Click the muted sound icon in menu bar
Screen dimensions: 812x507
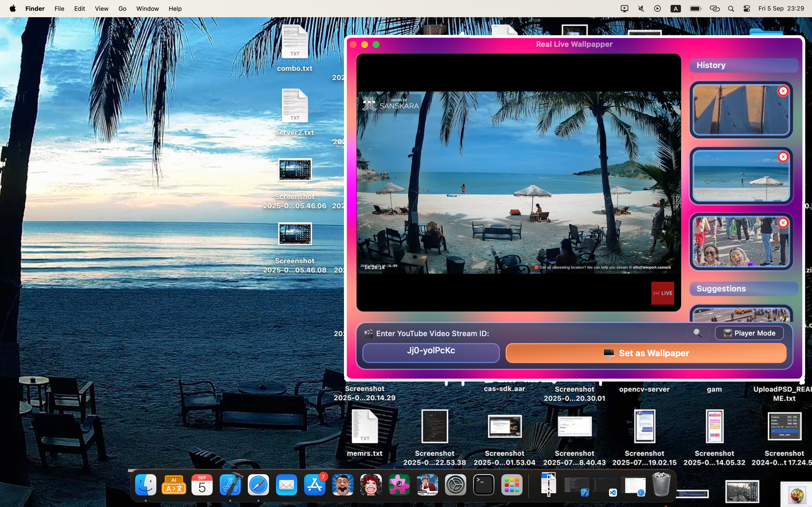pyautogui.click(x=641, y=9)
